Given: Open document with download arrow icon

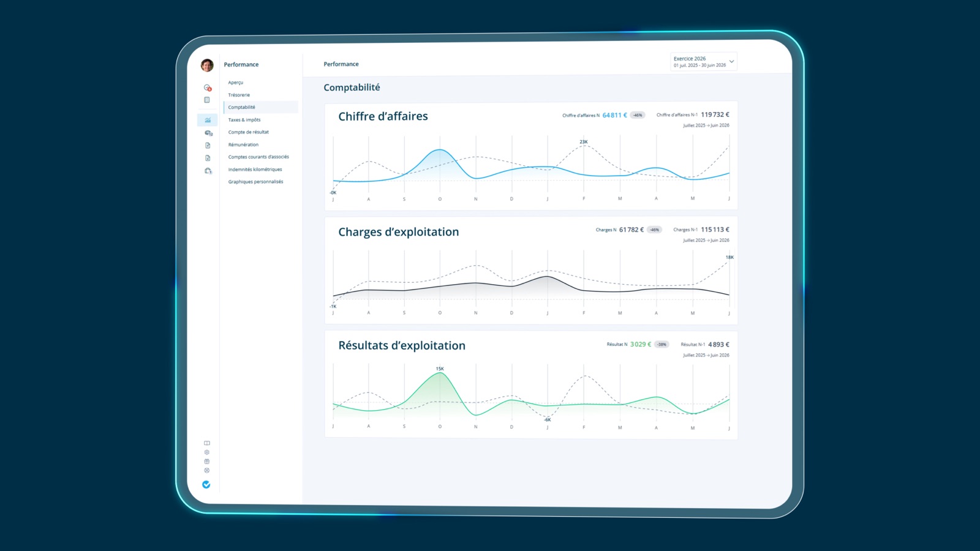Looking at the screenshot, I should 208,158.
